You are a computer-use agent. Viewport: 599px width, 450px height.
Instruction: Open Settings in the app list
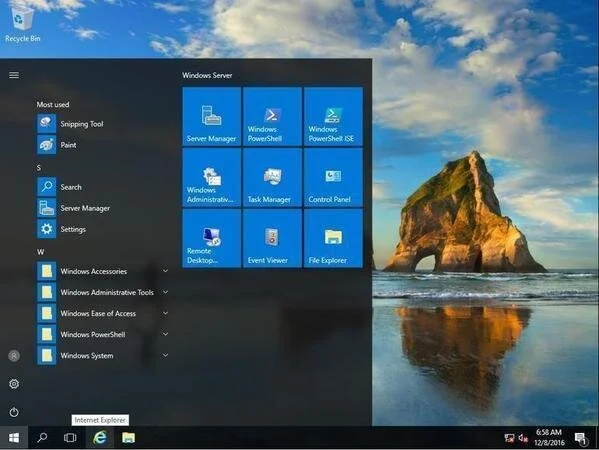coord(102,229)
